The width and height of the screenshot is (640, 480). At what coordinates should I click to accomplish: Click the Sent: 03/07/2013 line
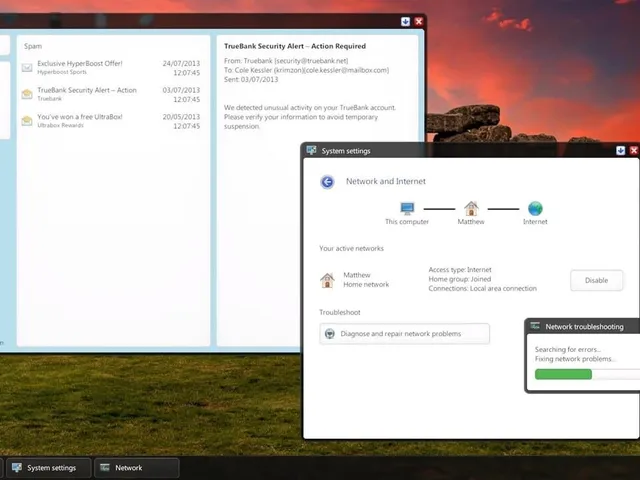[251, 80]
